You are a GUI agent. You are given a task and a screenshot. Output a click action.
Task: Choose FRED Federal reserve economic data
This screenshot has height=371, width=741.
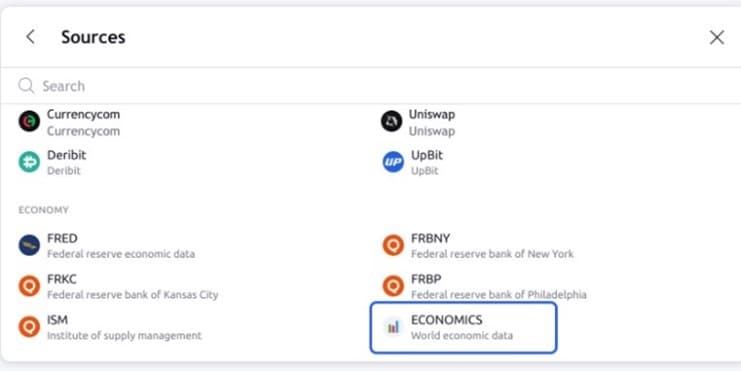[107, 245]
